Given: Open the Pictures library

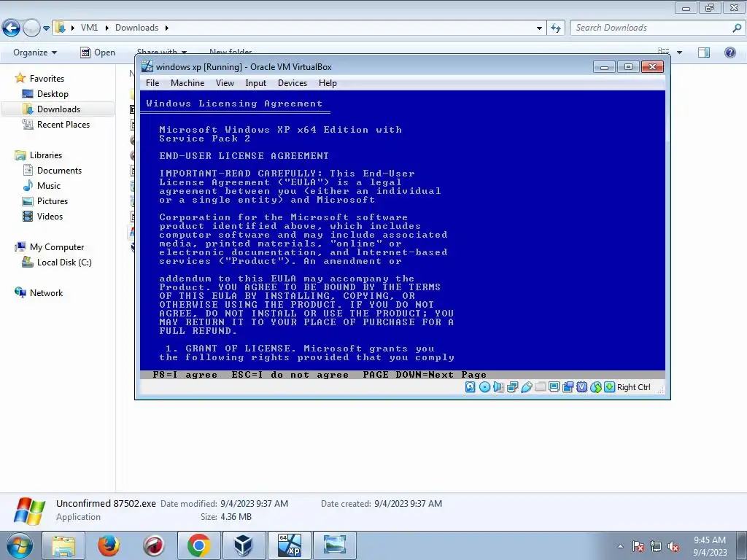Looking at the screenshot, I should coord(53,201).
